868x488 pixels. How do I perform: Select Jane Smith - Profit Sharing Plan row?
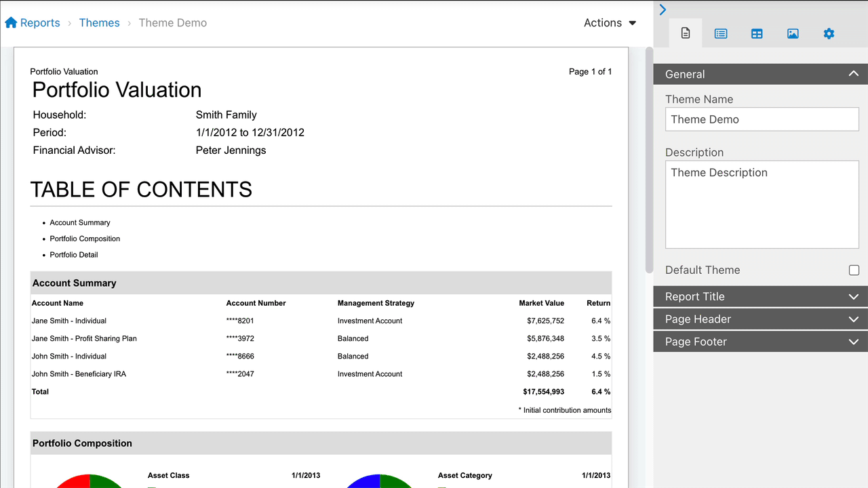click(x=321, y=338)
